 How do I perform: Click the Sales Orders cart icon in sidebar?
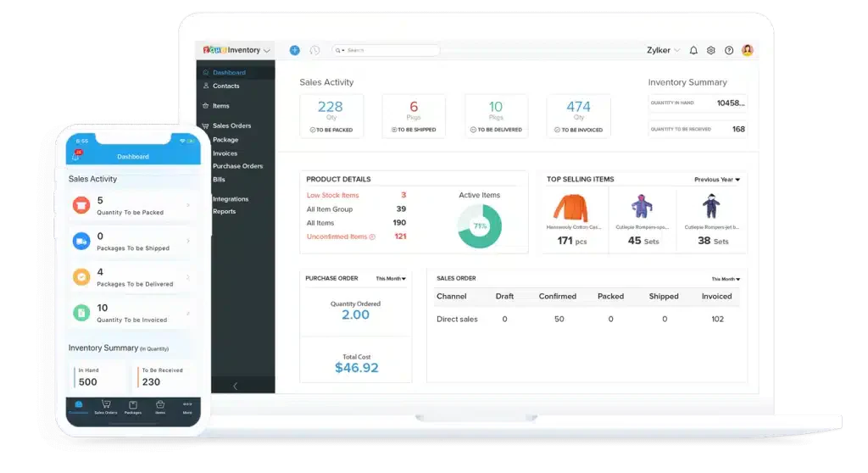[x=205, y=125]
